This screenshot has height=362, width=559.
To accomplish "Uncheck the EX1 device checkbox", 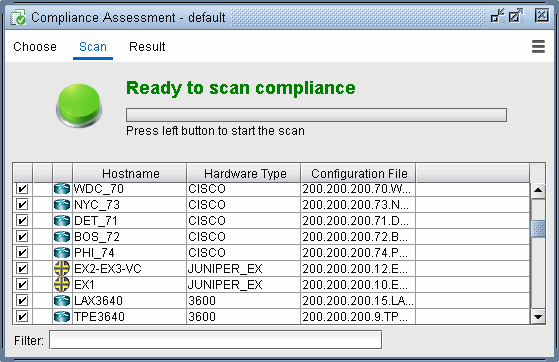I will 22,285.
